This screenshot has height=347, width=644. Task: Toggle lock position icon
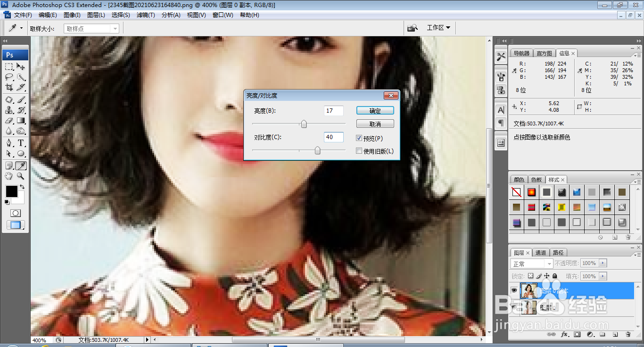[x=547, y=276]
